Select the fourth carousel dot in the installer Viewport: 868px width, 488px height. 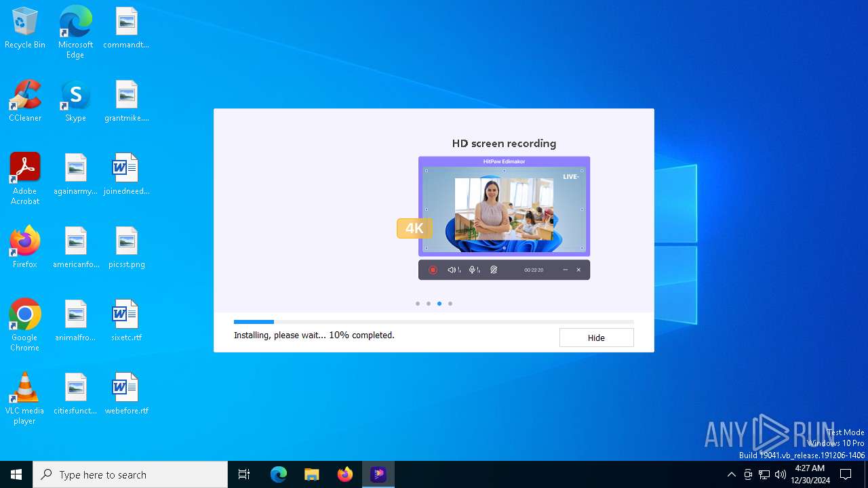tap(450, 304)
